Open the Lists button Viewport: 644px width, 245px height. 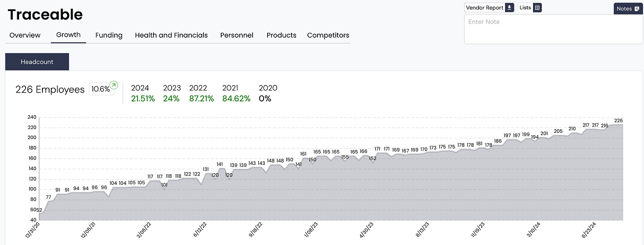pos(529,8)
